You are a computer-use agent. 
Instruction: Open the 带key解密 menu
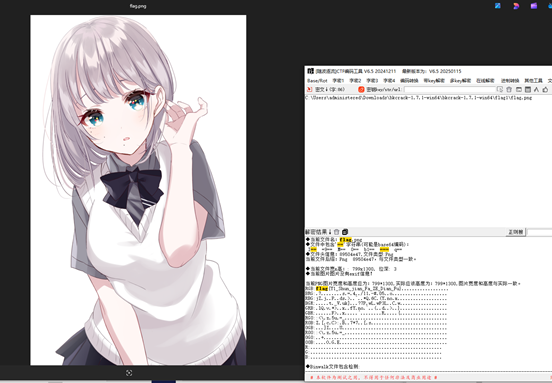(x=434, y=81)
